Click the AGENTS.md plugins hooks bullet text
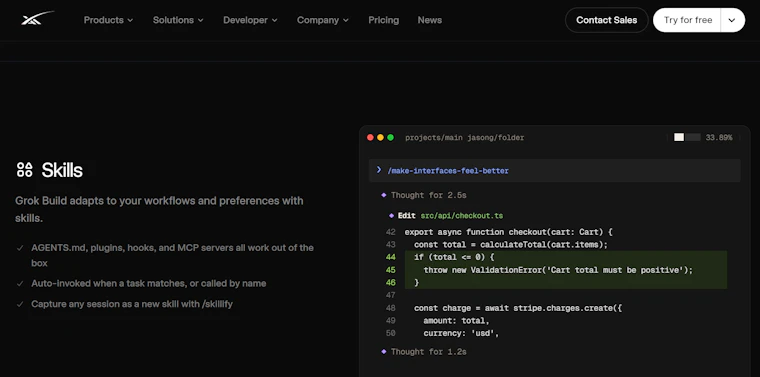Screen dimensions: 760x377 coord(173,255)
